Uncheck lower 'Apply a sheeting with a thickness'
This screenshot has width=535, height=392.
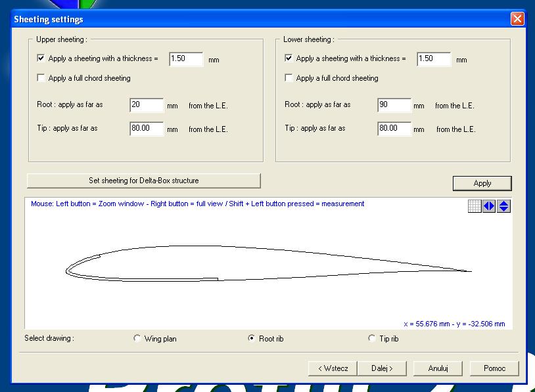(x=289, y=58)
